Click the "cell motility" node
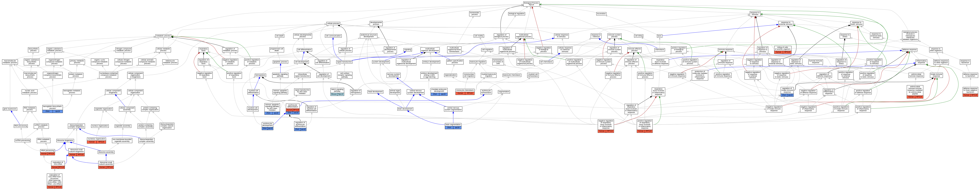The width and height of the screenshot is (980, 190). point(479,36)
